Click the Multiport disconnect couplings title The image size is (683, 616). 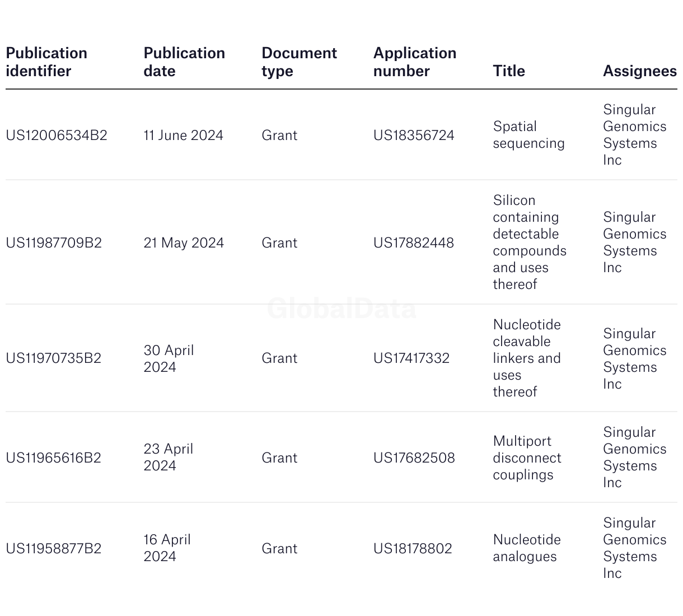(x=527, y=458)
